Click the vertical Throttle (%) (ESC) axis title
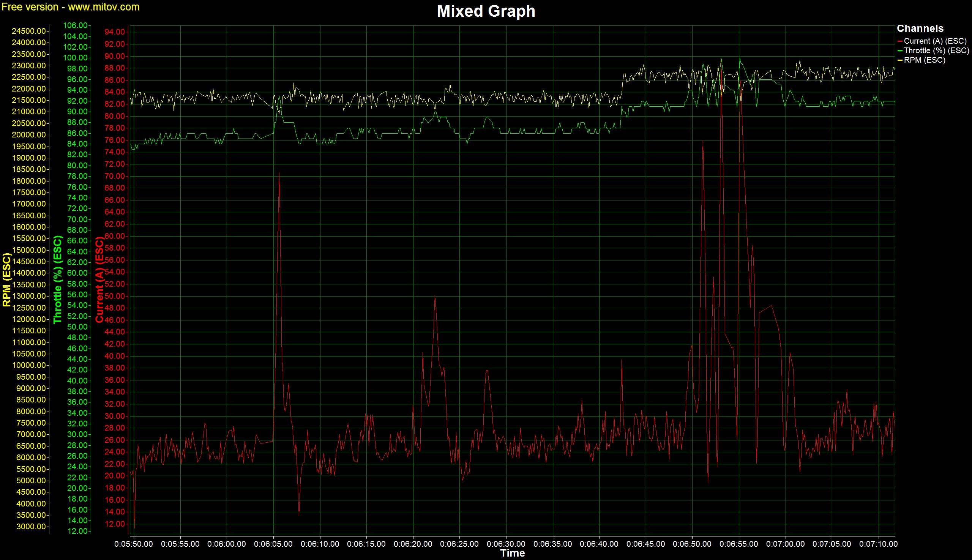Image resolution: width=972 pixels, height=560 pixels. pyautogui.click(x=58, y=279)
